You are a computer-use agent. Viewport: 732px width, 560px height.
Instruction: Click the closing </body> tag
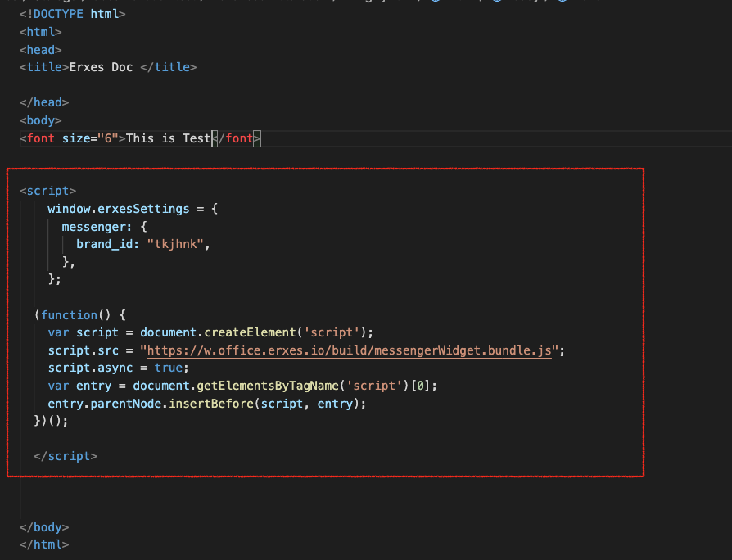click(x=44, y=527)
